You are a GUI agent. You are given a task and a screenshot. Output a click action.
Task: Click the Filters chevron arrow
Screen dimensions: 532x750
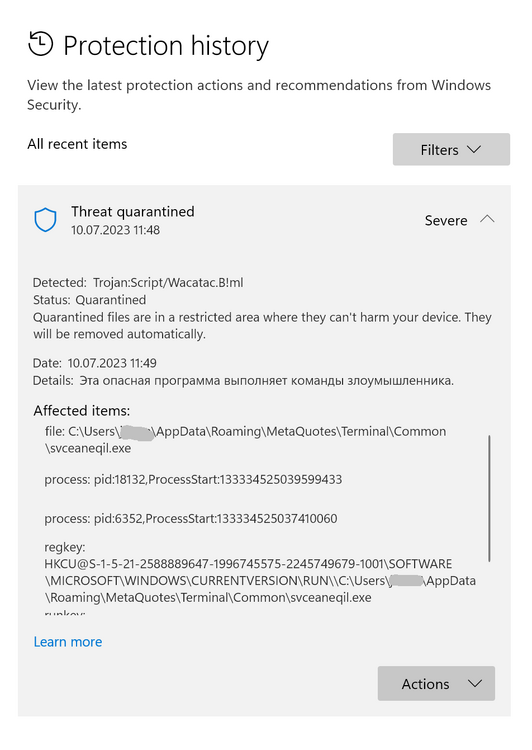pyautogui.click(x=474, y=149)
